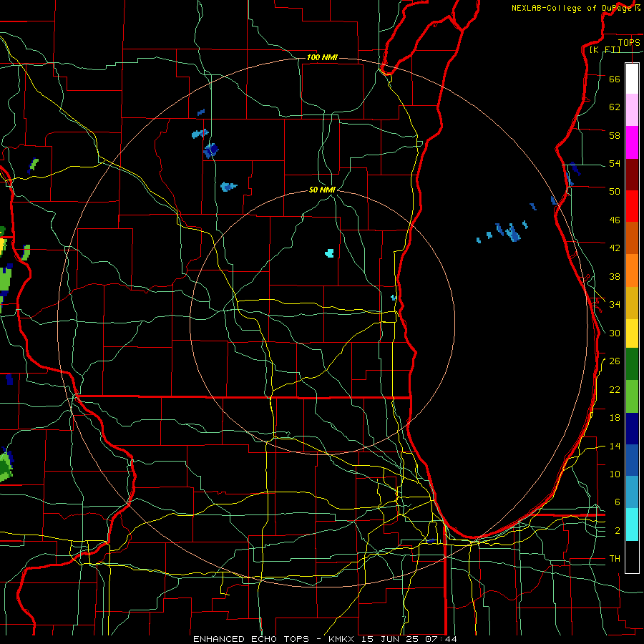Click the legend value 42
The image size is (644, 644).
click(615, 248)
